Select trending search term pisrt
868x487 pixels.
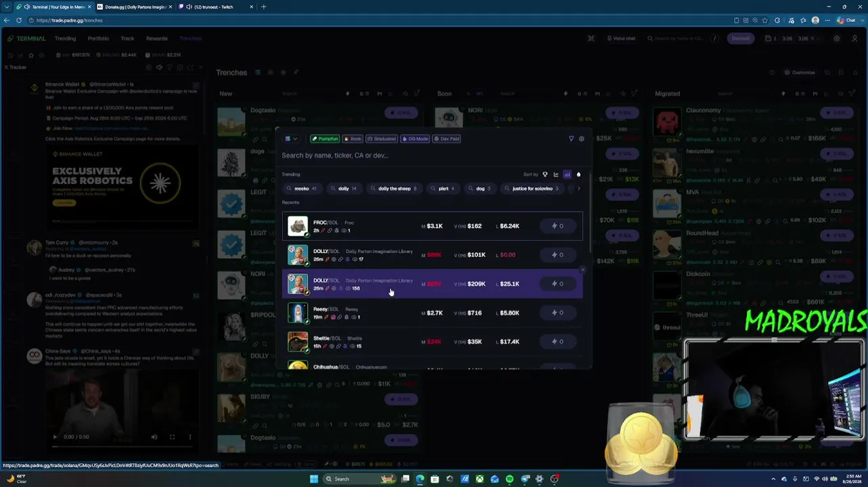tap(444, 189)
